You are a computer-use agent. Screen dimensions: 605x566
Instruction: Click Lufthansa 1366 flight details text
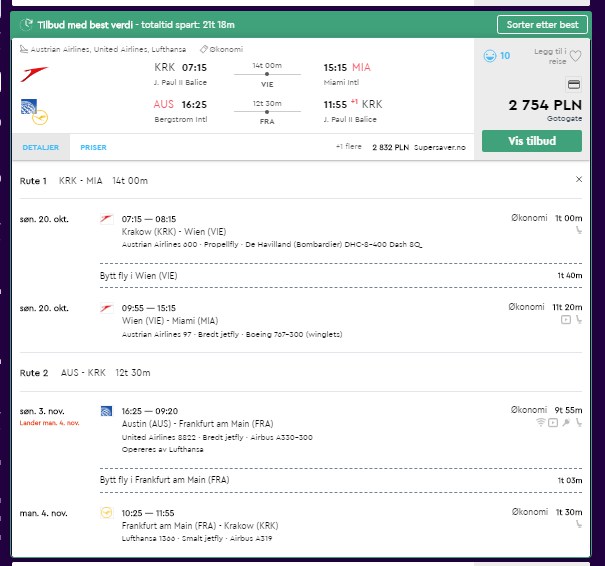click(x=197, y=538)
